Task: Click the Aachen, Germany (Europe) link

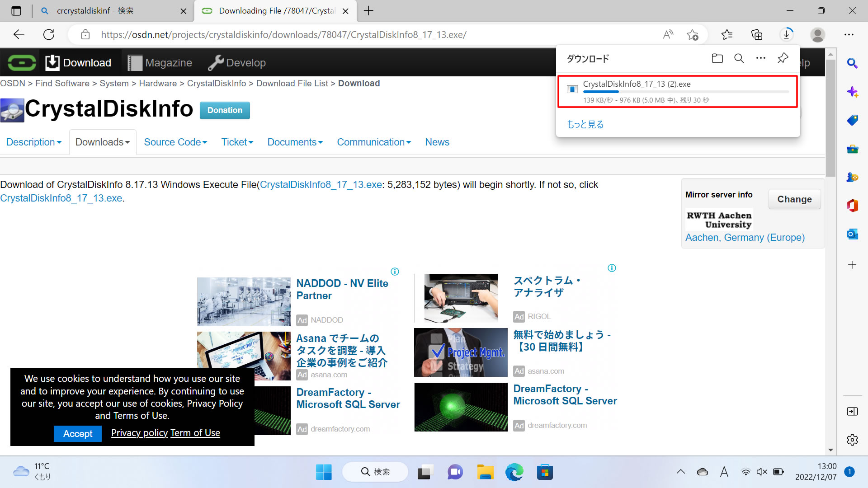Action: pos(745,238)
